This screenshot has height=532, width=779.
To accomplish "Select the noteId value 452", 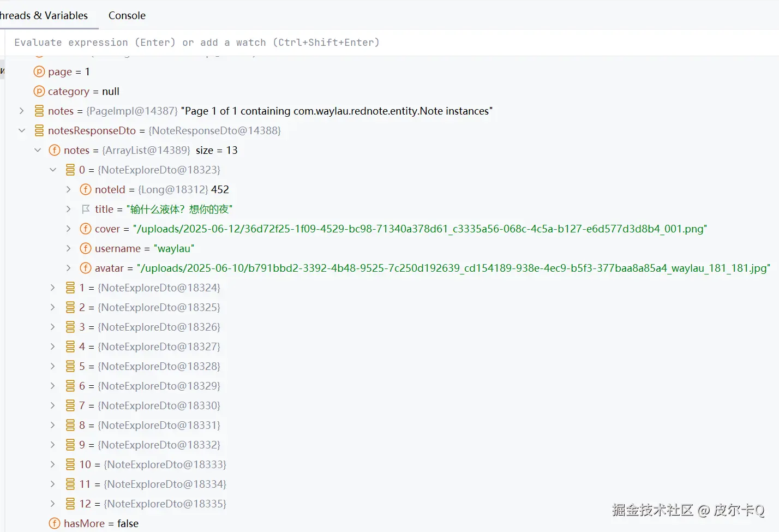I will click(220, 189).
